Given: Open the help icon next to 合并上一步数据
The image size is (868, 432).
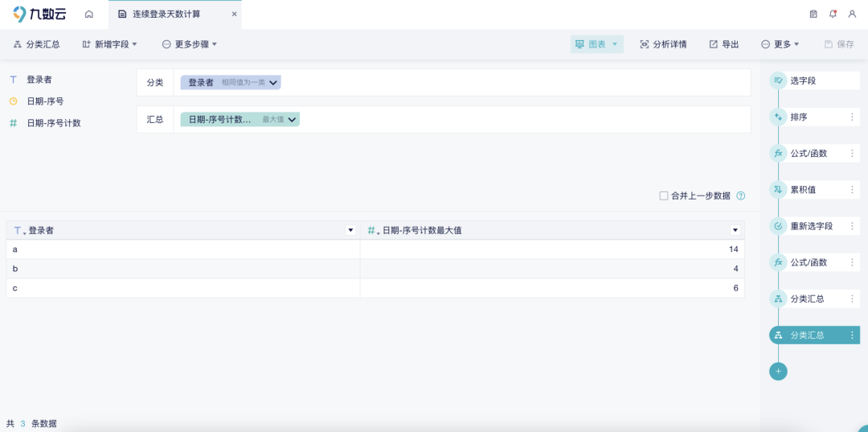Looking at the screenshot, I should point(741,195).
